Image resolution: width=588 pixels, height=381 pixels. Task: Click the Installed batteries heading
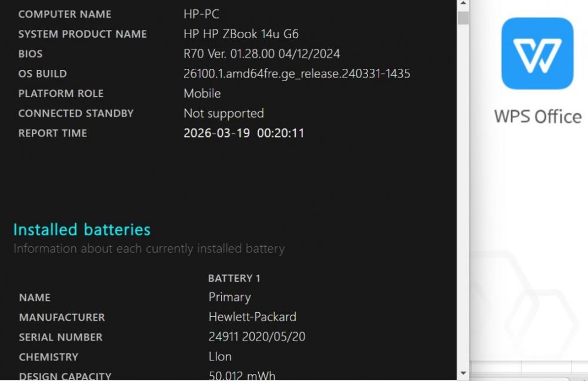[x=82, y=229]
